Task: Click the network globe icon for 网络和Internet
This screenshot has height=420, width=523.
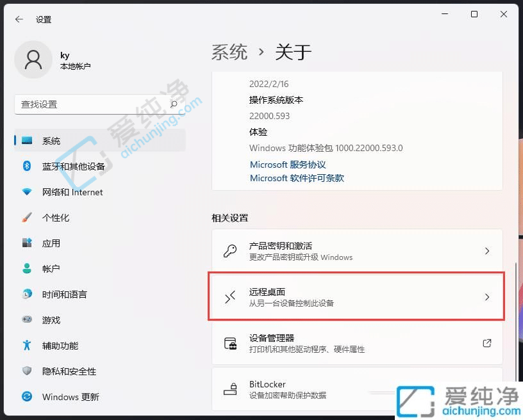Action: 26,192
